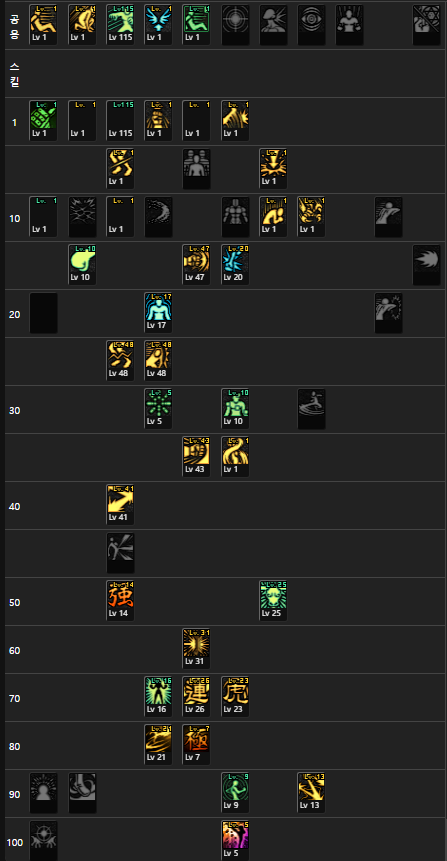This screenshot has width=447, height=861.
Task: Select the pink-purple Lv 5 skill in row 100
Action: coord(235,840)
